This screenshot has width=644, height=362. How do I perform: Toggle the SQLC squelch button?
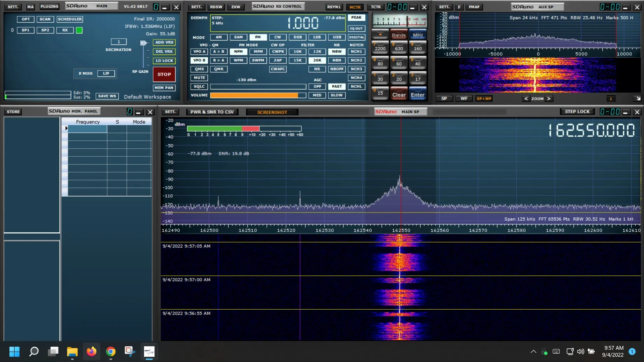tap(199, 86)
